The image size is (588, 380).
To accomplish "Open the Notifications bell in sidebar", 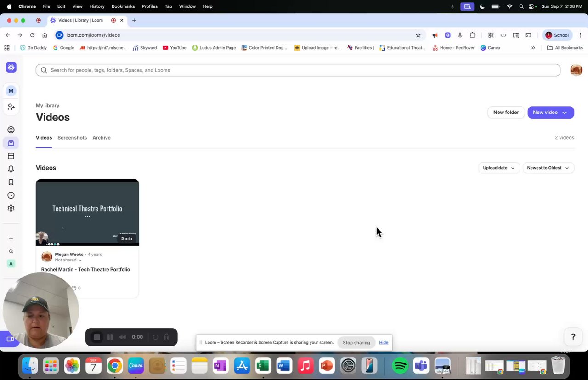I will click(11, 169).
